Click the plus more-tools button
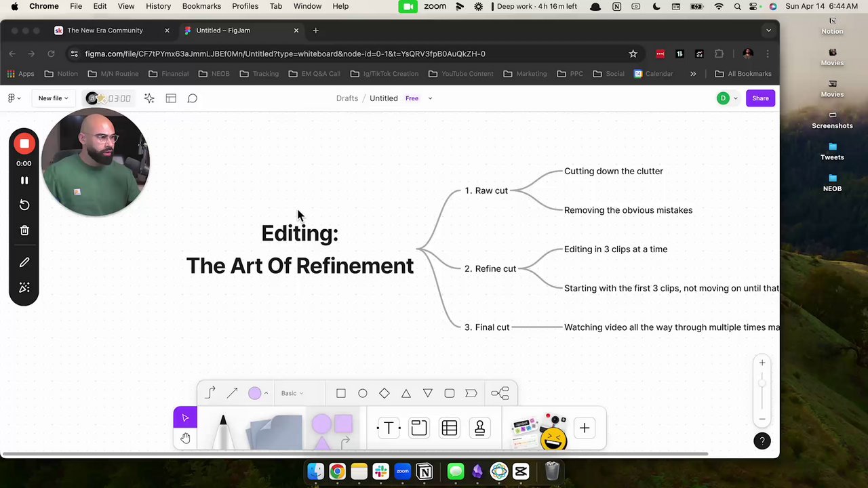 coord(585,428)
